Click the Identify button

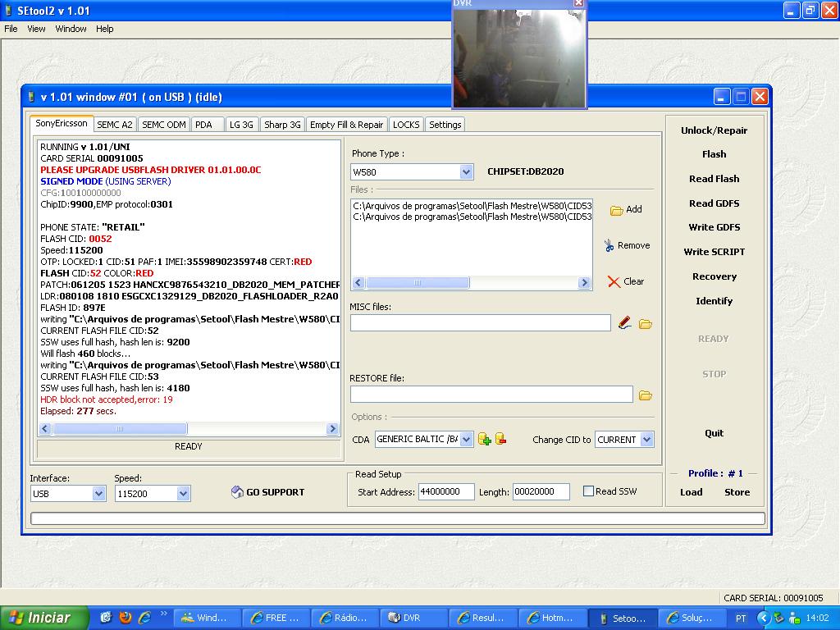[714, 301]
